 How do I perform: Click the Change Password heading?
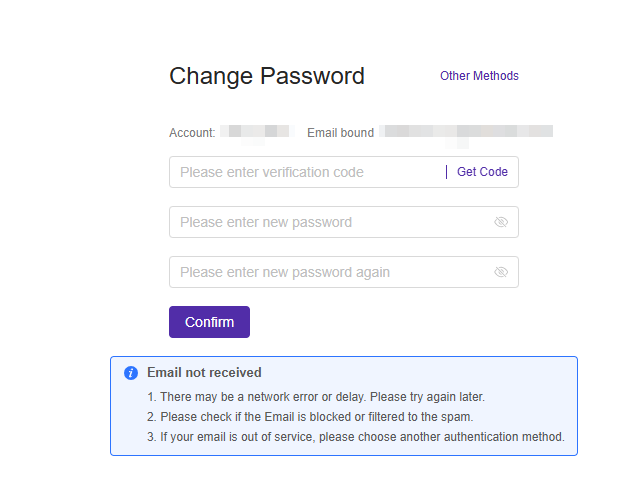pos(267,76)
